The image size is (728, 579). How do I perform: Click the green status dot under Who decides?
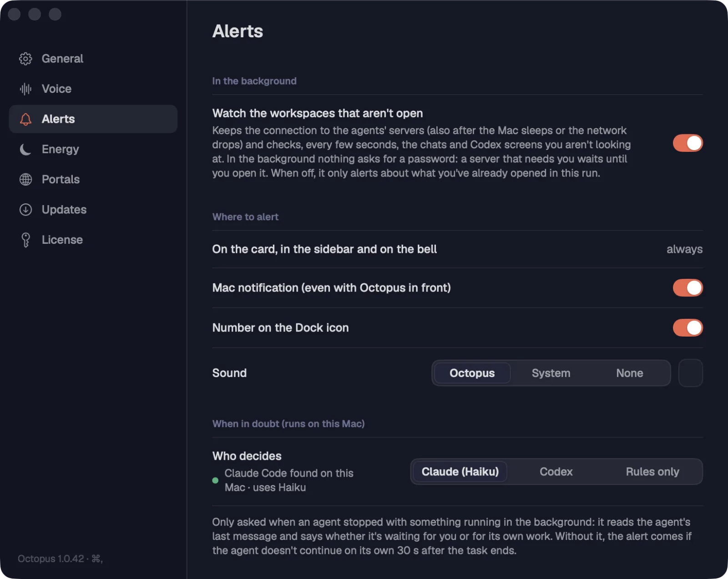(x=215, y=480)
